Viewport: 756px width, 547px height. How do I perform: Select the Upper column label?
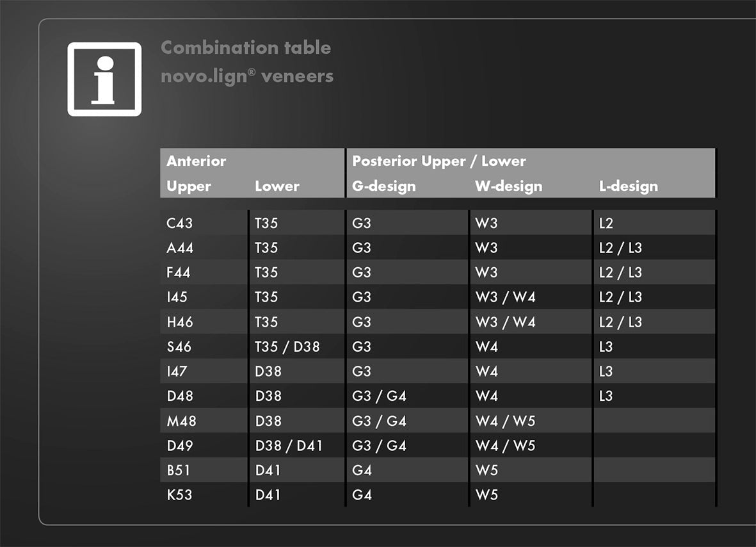(188, 186)
